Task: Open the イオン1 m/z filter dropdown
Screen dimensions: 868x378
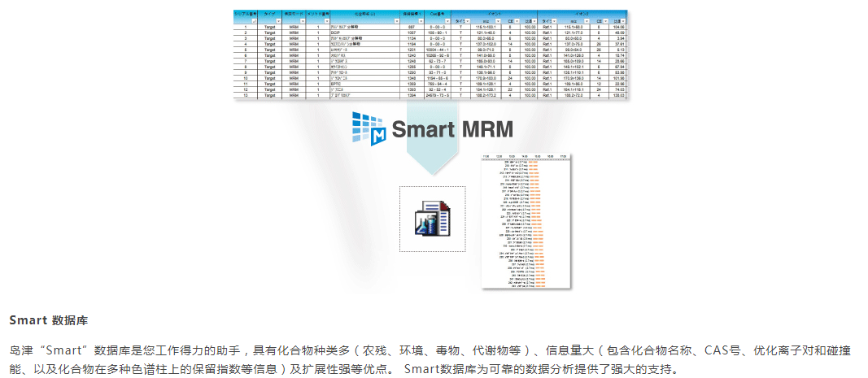Action: (498, 22)
